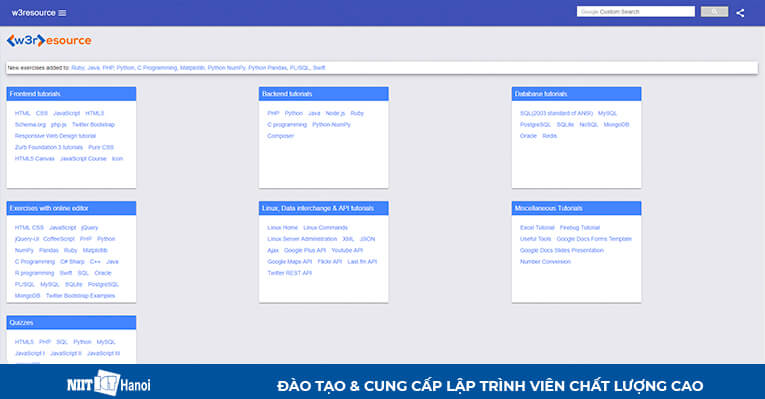Open the Pure CSS link

[x=101, y=147]
